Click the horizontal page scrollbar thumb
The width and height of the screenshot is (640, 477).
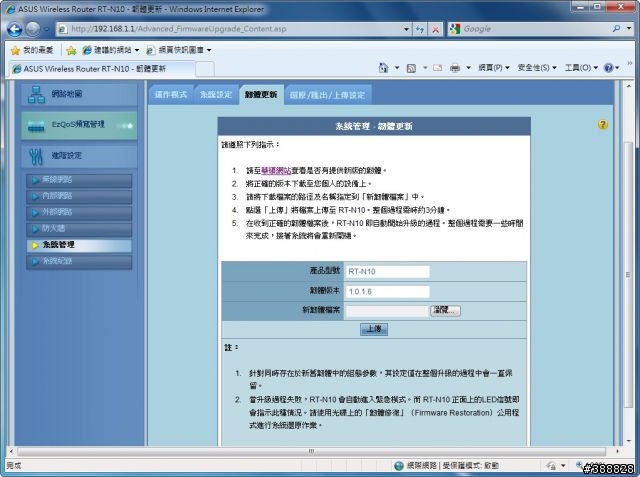tap(311, 451)
